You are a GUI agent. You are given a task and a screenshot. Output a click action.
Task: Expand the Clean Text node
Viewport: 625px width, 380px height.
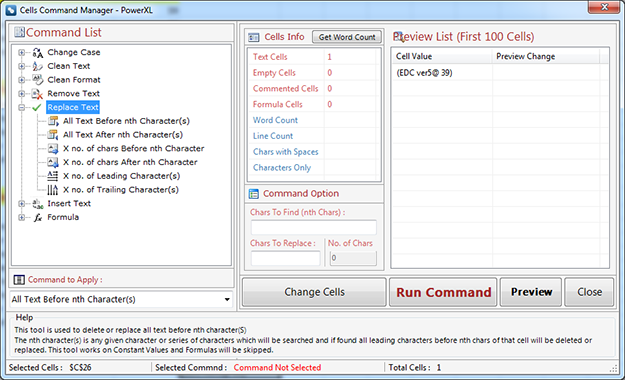click(x=22, y=66)
